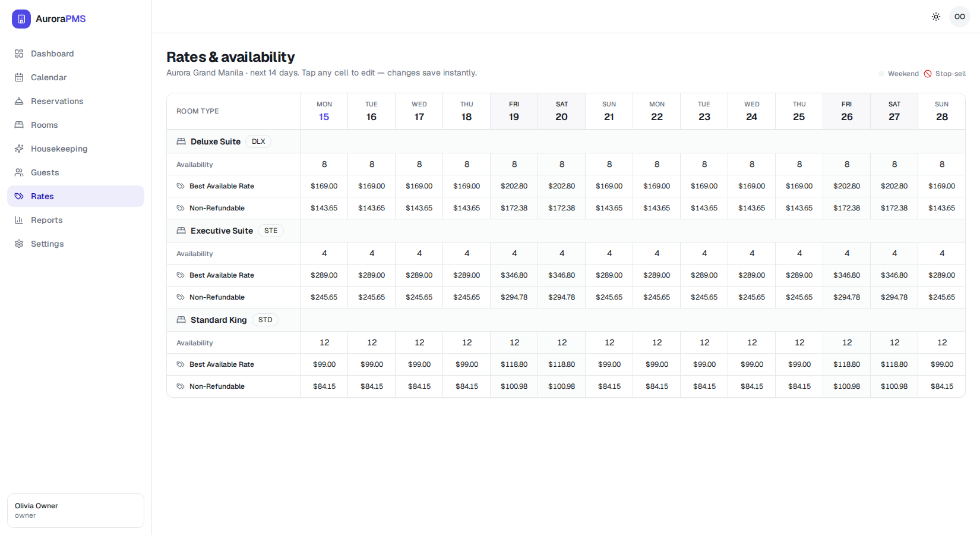Viewport: 980px width, 535px height.
Task: Click the Olivia Owner profile card
Action: coord(75,511)
